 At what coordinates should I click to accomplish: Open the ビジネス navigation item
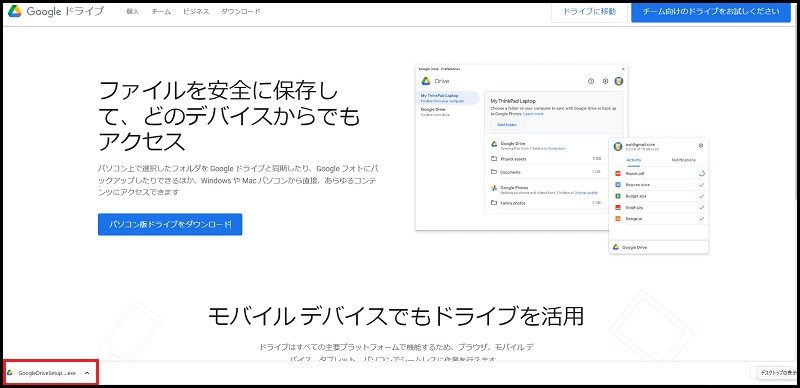[196, 11]
